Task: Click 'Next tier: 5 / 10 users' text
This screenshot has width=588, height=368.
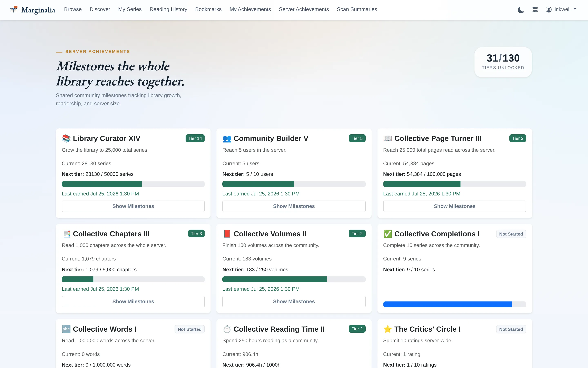Action: (x=248, y=174)
